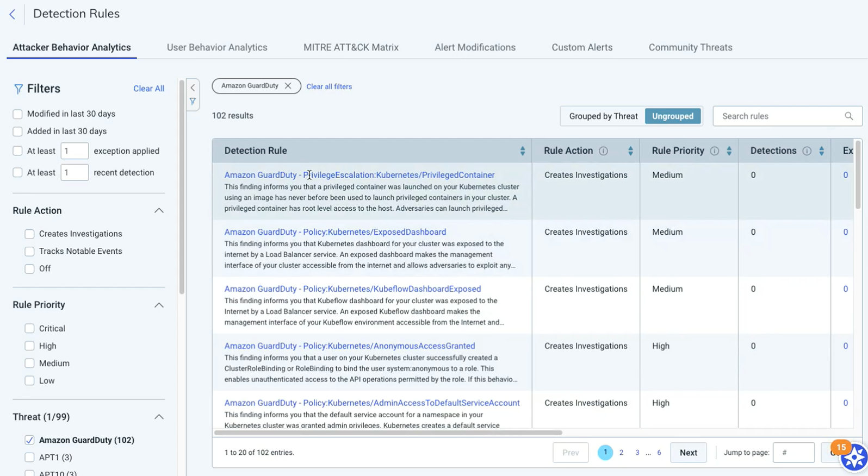The image size is (868, 476).
Task: Click the search magnifier icon
Action: 848,116
